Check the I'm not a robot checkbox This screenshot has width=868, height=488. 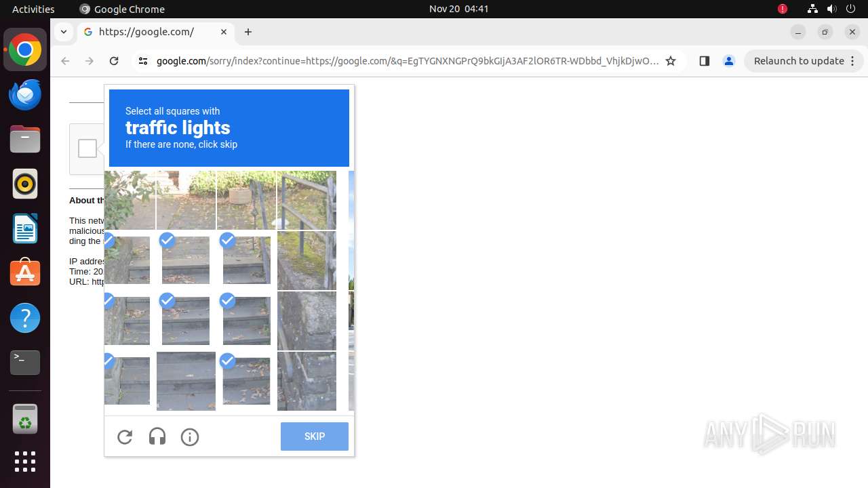tap(87, 148)
